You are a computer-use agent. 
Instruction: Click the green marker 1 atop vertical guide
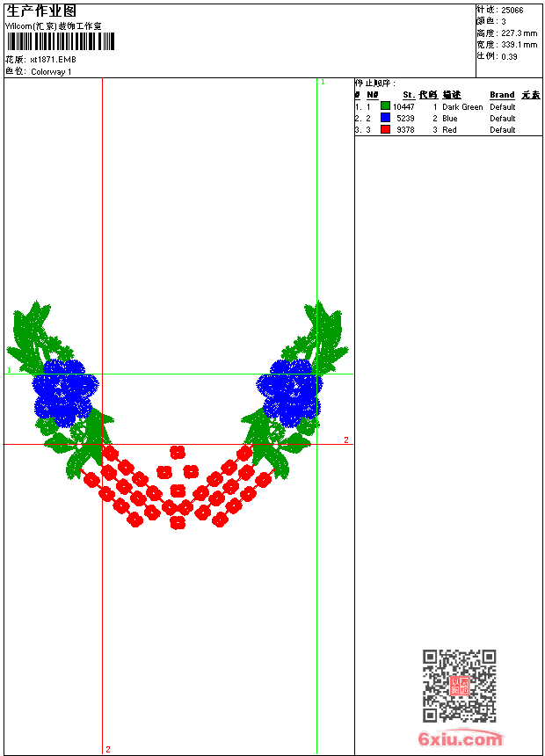pos(323,83)
